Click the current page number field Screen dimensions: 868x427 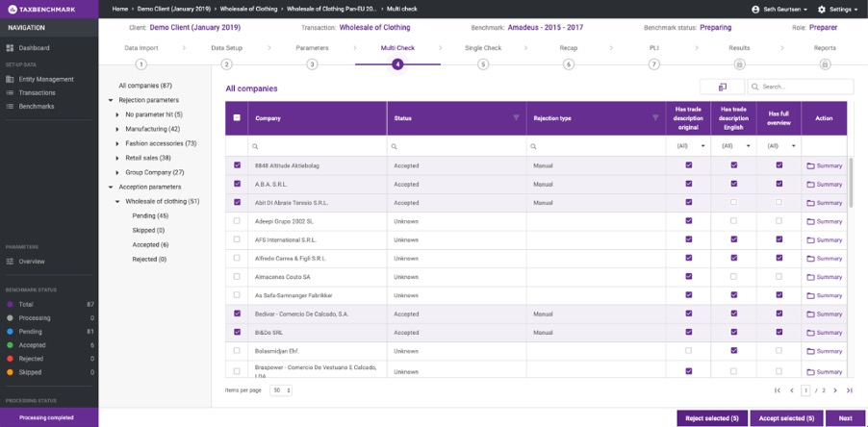805,390
